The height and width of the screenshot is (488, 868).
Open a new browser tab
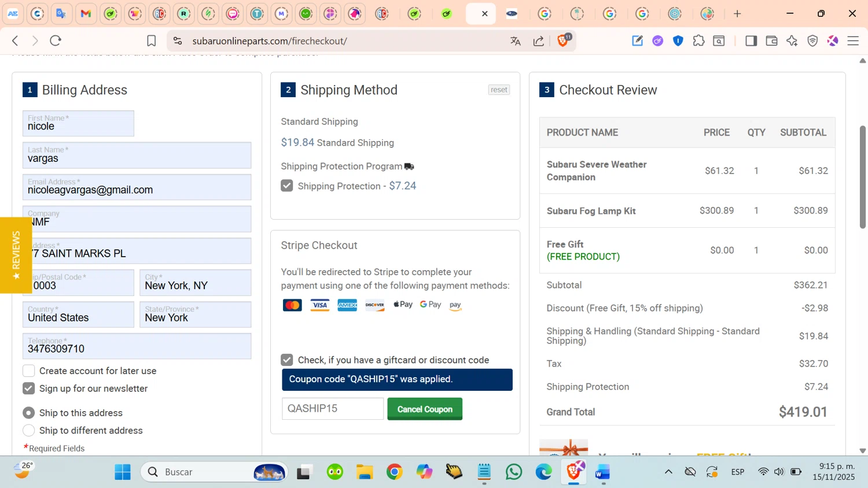pos(737,13)
